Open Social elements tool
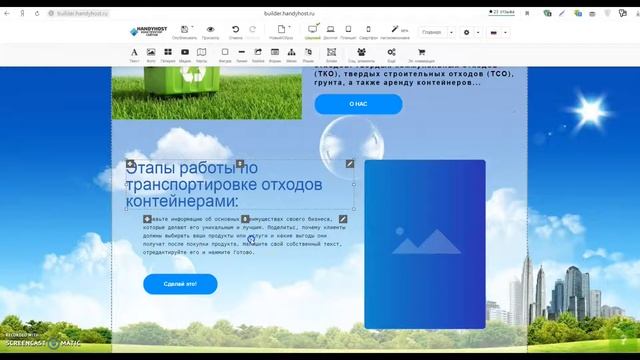Image resolution: width=640 pixels, height=360 pixels. (361, 52)
